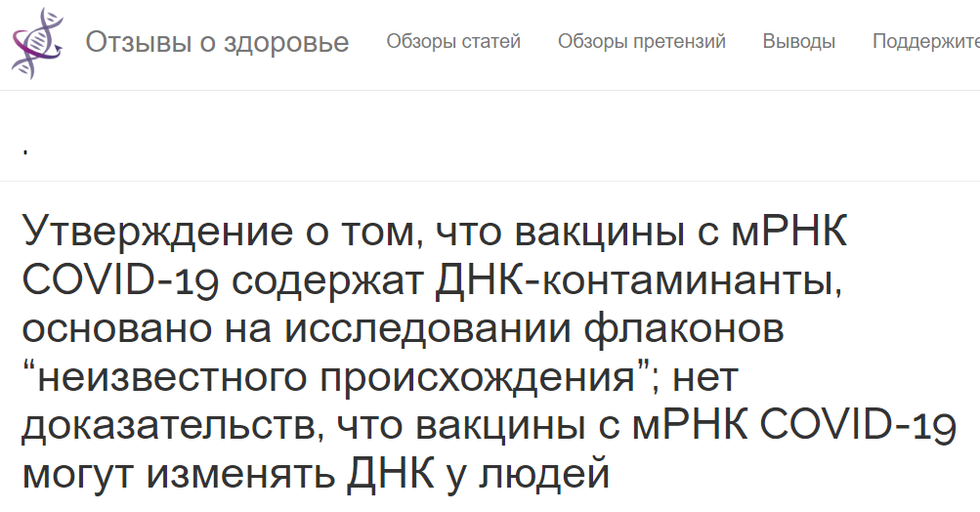This screenshot has height=512, width=980.
Task: Open the Поддержите navigation link
Action: coord(926,41)
